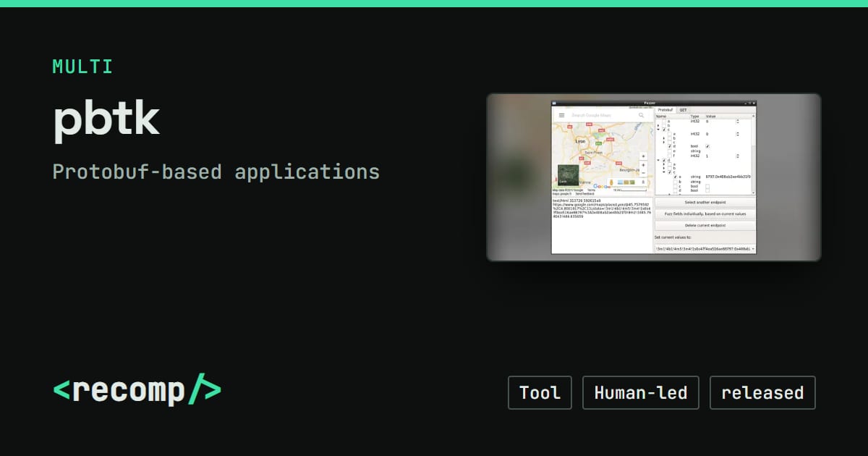Toggle checkbox of int32 field f valued 1
This screenshot has width=868, height=456.
[670, 156]
